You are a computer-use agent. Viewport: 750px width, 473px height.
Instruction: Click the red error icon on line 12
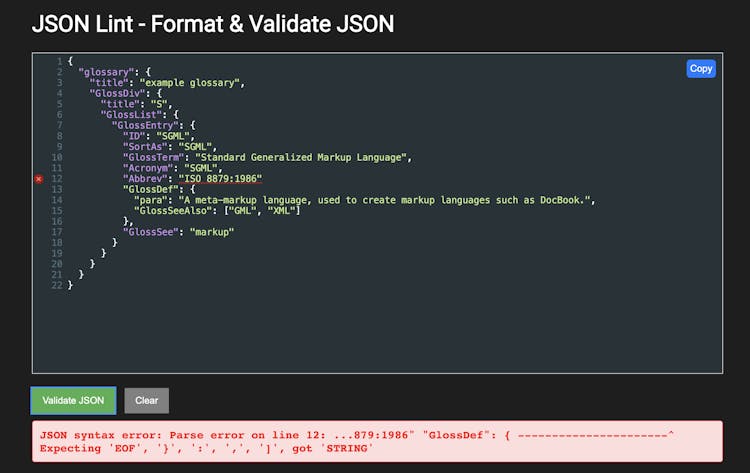[x=39, y=179]
